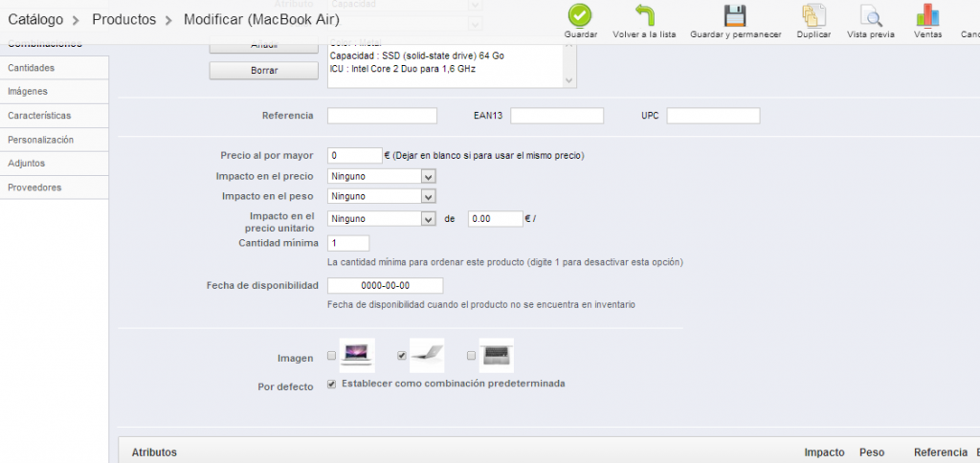This screenshot has width=980, height=463.
Task: Click the Duplicar pages icon
Action: tap(813, 16)
